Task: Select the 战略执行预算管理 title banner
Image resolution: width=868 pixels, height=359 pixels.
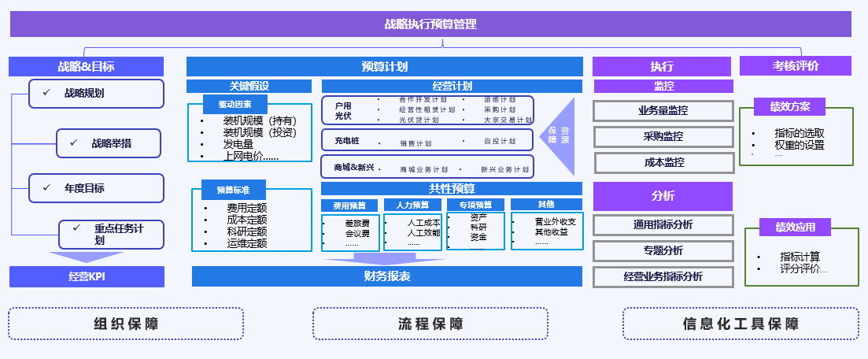Action: click(430, 24)
